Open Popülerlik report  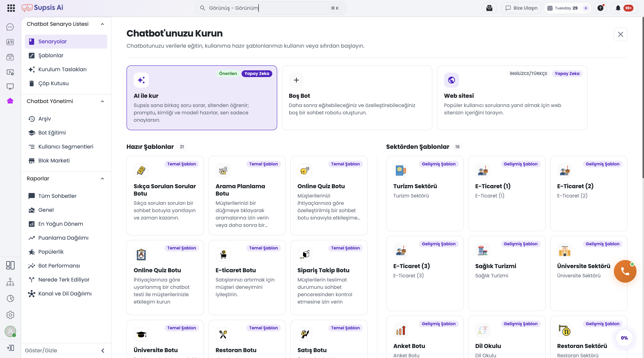[x=66, y=252]
